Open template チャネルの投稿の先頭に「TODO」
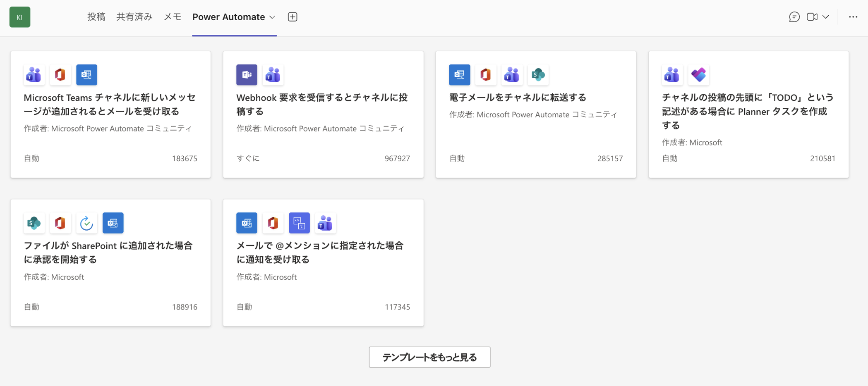This screenshot has width=868, height=386. [748, 111]
